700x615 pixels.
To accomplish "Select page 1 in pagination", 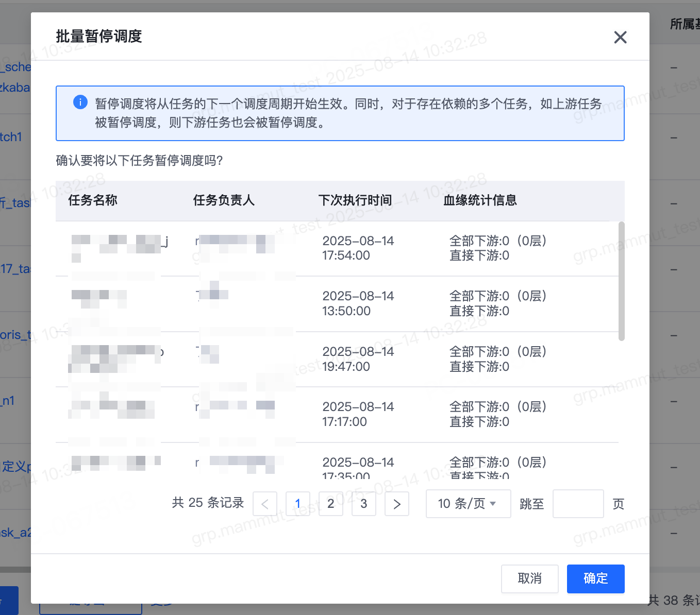I will [x=298, y=504].
